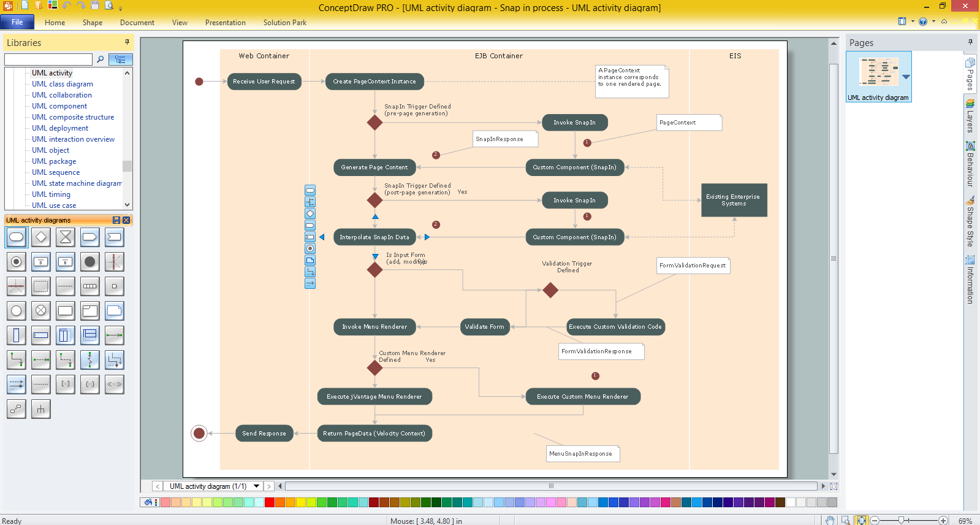The width and height of the screenshot is (980, 525).
Task: Open the quick access toolbar customize dropdown
Action: (121, 9)
